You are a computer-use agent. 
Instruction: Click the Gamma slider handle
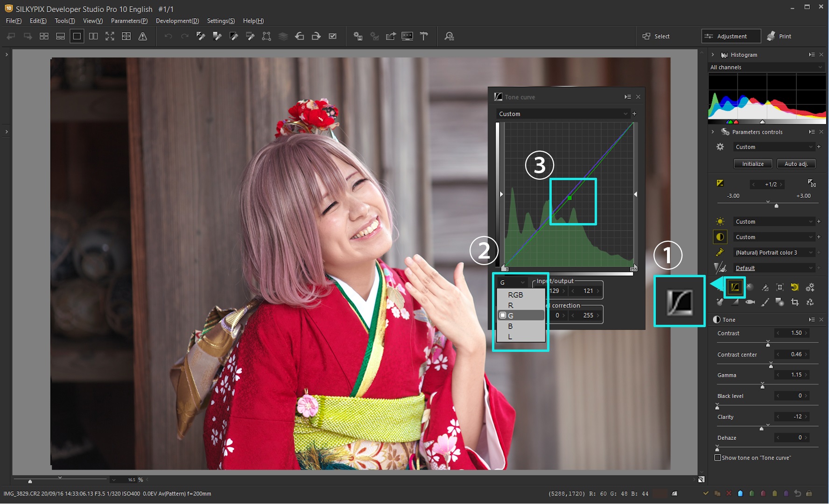click(x=762, y=386)
